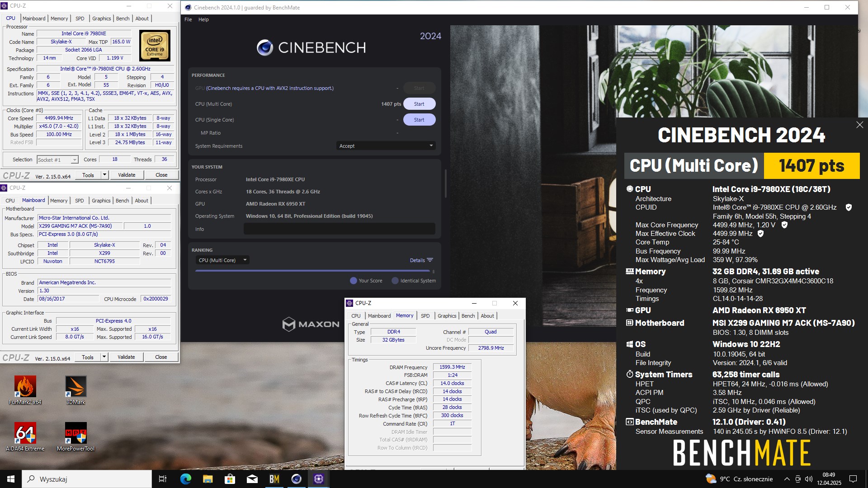The width and height of the screenshot is (868, 488).
Task: Open 3DMark desktop shortcut
Action: coord(75,389)
